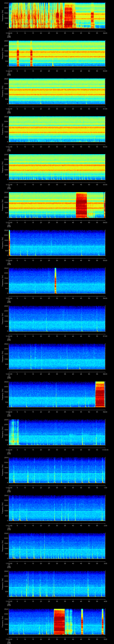The image size is (114, 644).
Task: Select the 12:58:00 time axis label
Action: 9,412
